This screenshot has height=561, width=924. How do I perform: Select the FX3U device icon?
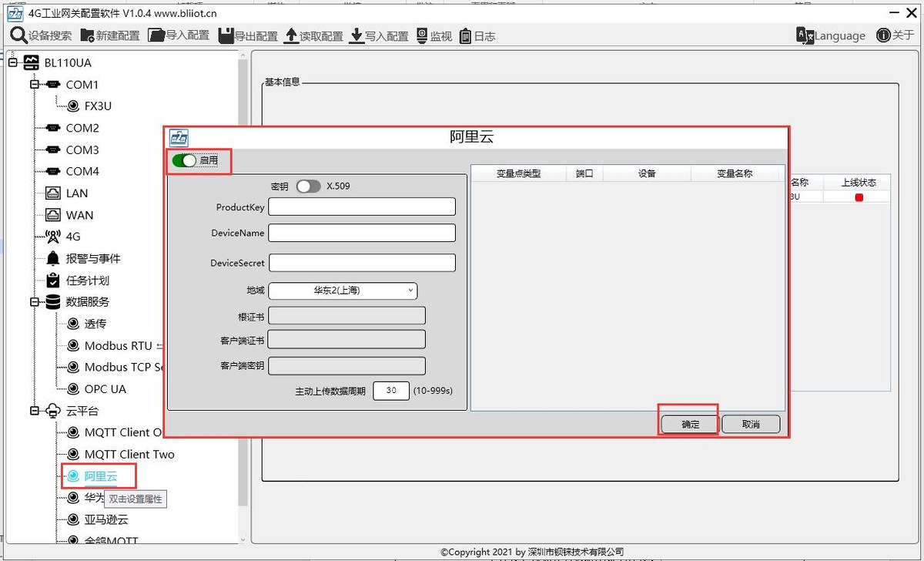(74, 106)
